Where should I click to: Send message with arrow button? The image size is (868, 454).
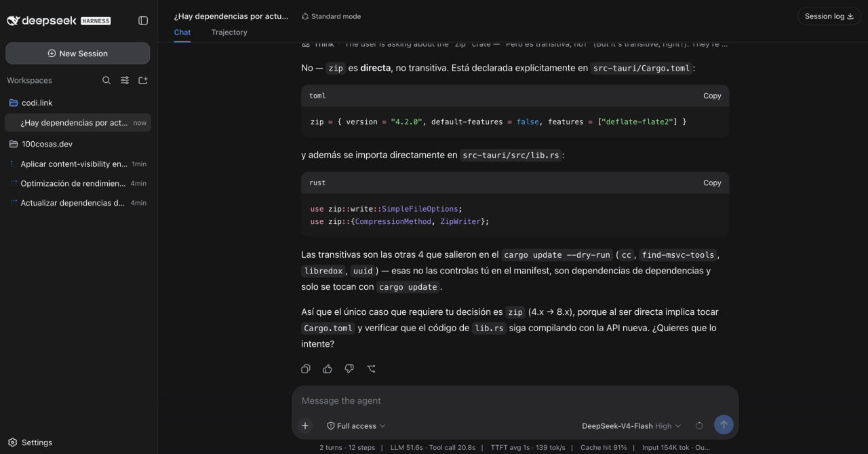(724, 425)
